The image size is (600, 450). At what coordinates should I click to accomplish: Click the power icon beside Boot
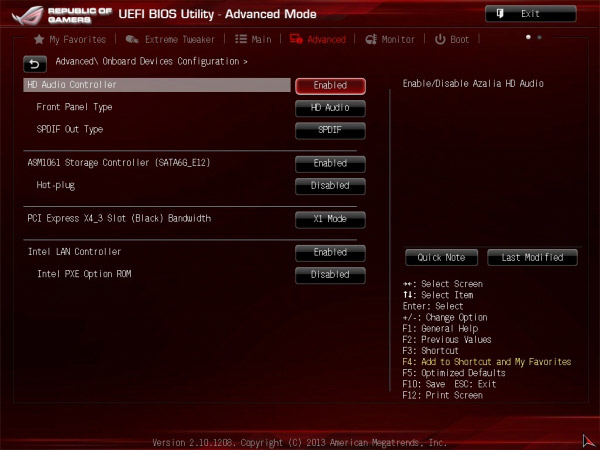click(440, 39)
